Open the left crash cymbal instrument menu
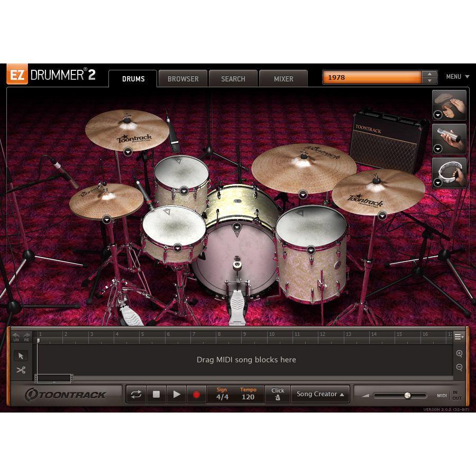 point(127,151)
